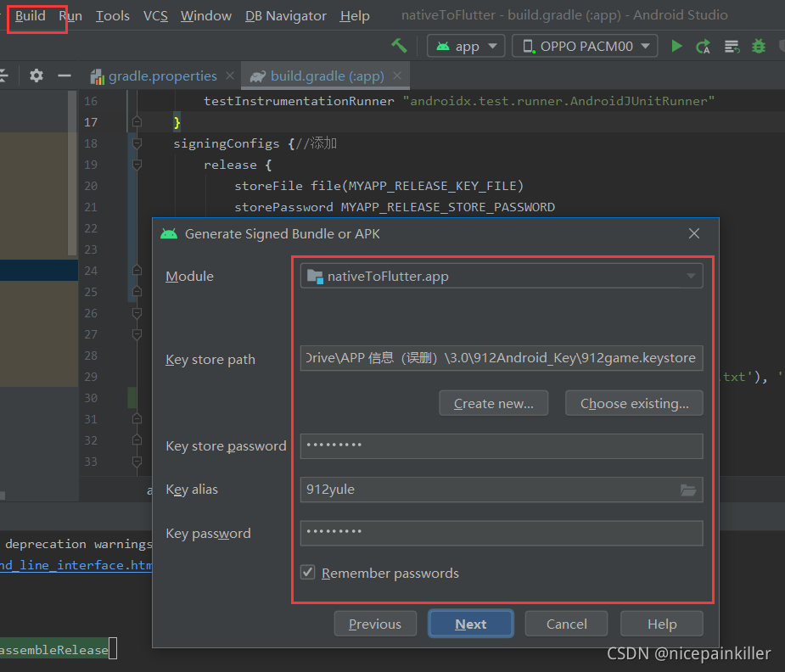785x672 pixels.
Task: Collapse the signingConfigs block at line 18
Action: [x=137, y=143]
